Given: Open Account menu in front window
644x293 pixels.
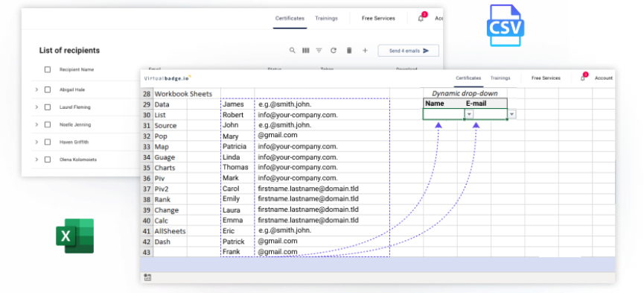Looking at the screenshot, I should (x=604, y=78).
